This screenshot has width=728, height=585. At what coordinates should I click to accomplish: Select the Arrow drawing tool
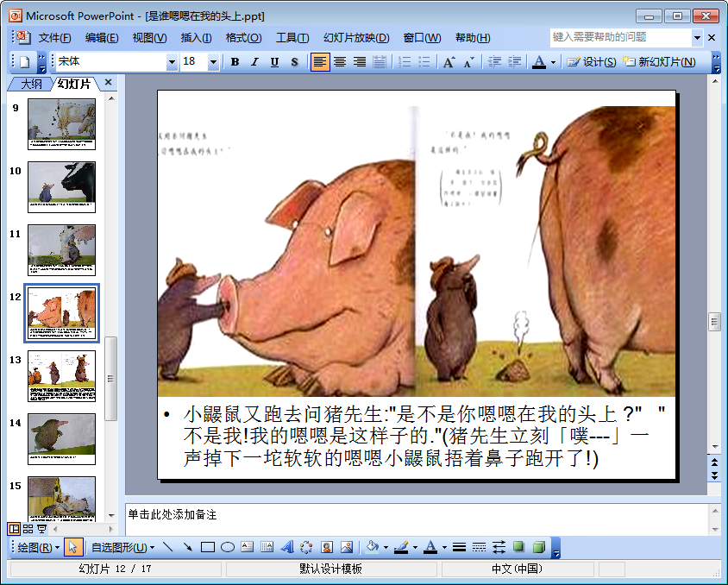coord(187,547)
